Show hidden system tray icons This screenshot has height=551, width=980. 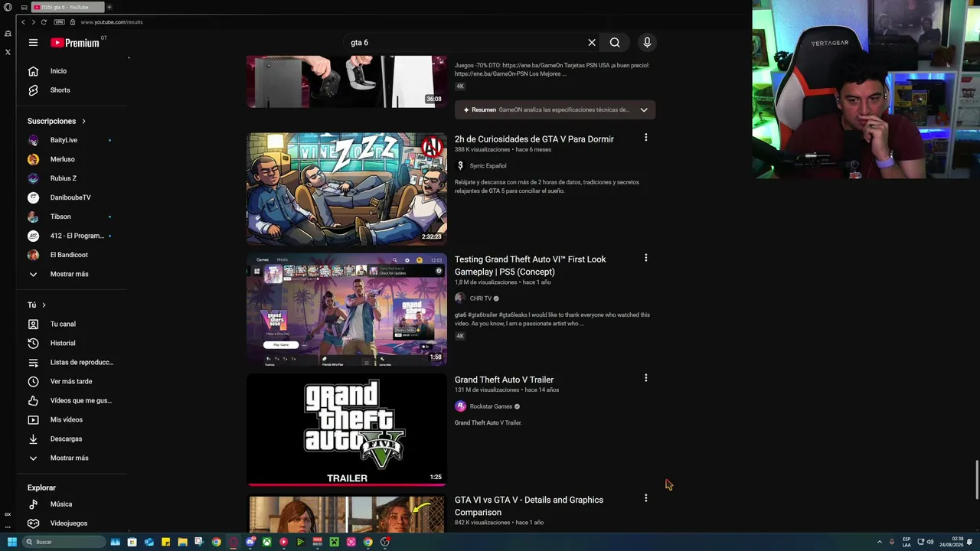(879, 542)
